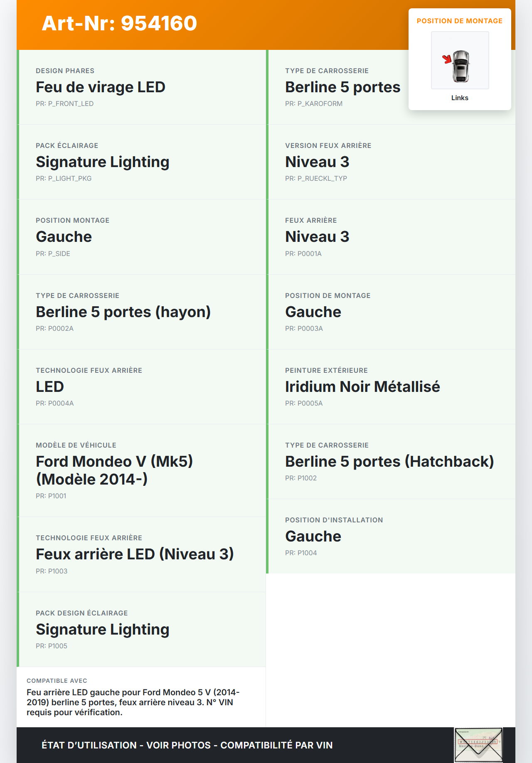This screenshot has height=763, width=532.
Task: Select "Berline 5 portes (Hatchback)" entry
Action: [389, 462]
